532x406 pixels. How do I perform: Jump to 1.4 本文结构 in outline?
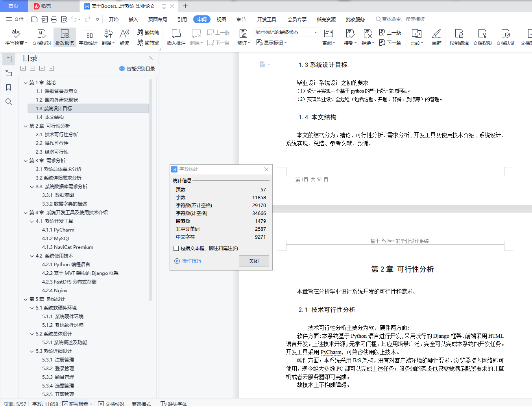coord(50,117)
